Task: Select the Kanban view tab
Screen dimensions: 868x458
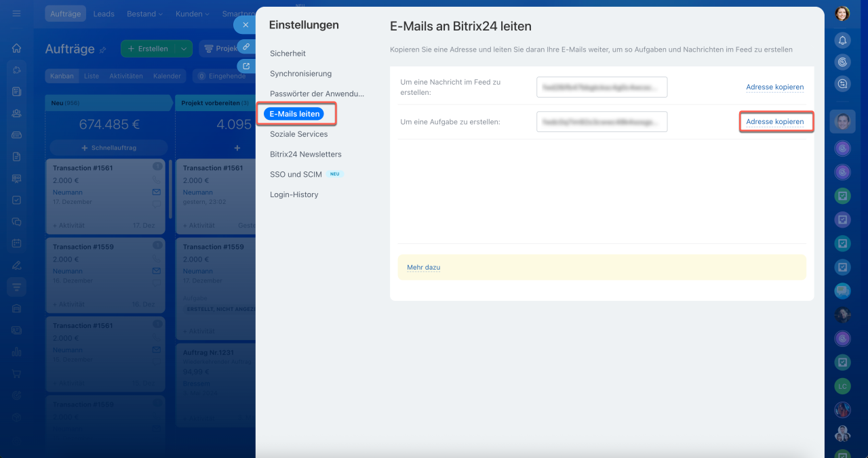Action: click(x=62, y=76)
